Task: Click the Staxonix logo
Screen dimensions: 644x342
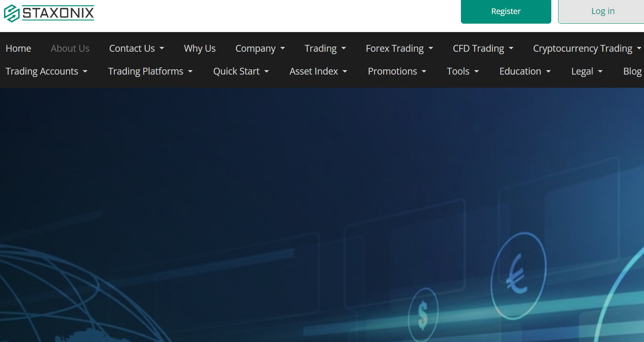Action: coord(49,13)
